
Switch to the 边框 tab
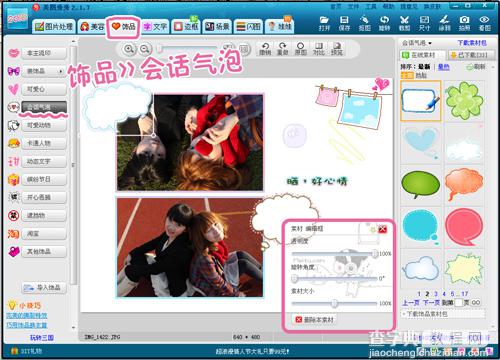click(x=186, y=26)
